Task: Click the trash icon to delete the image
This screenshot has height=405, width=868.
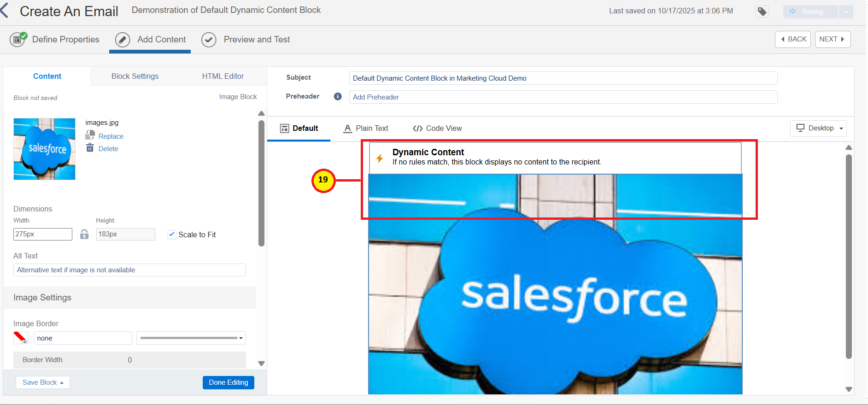Action: [x=90, y=148]
